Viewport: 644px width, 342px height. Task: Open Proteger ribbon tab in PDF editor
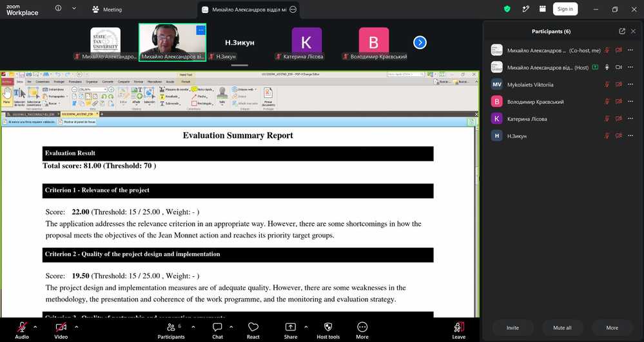coord(59,82)
